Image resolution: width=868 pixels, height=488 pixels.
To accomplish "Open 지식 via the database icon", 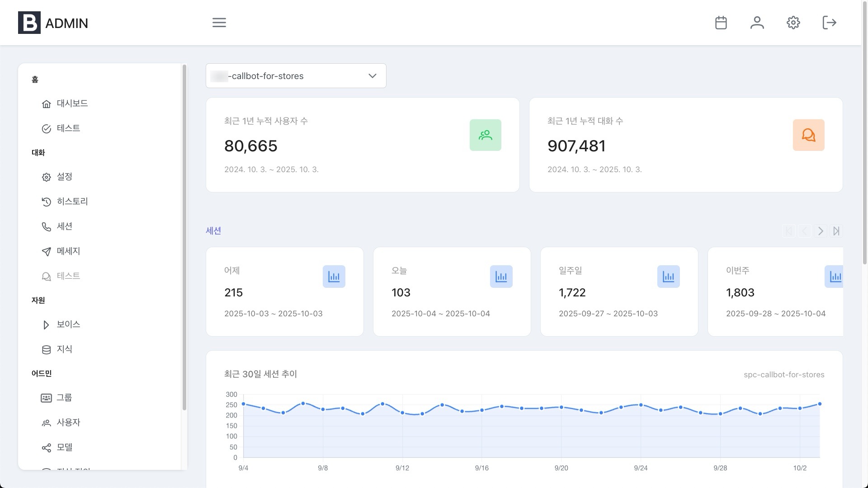I will [x=47, y=349].
